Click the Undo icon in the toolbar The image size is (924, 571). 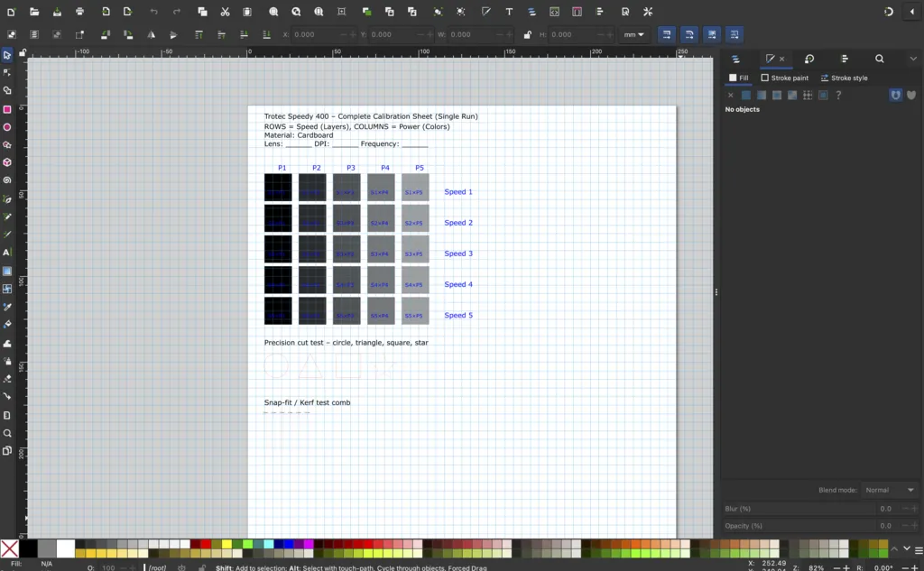153,12
